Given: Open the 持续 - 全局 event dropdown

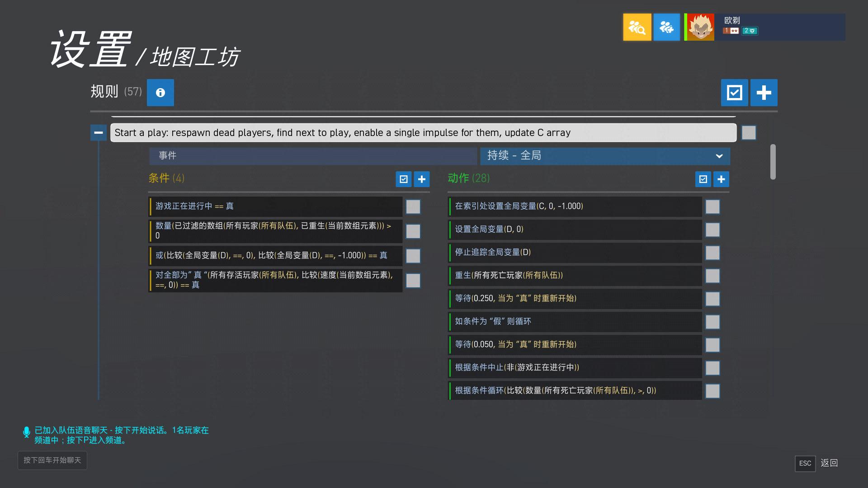Looking at the screenshot, I should coord(604,156).
